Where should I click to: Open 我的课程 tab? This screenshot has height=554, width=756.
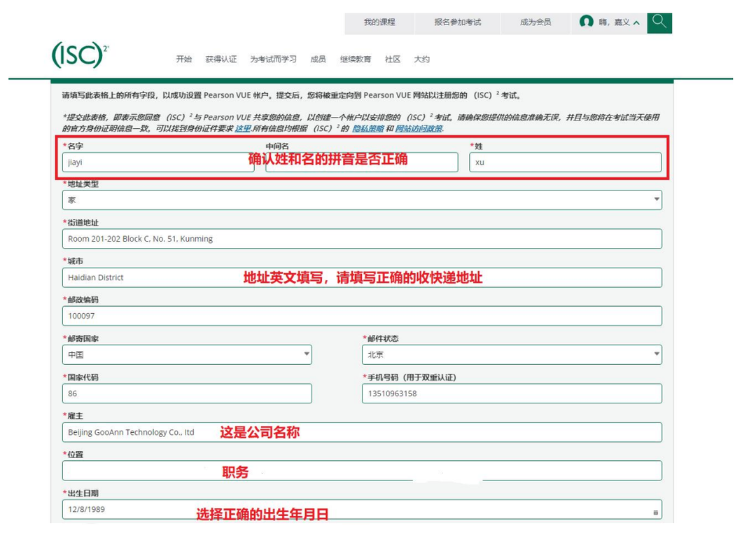click(379, 22)
